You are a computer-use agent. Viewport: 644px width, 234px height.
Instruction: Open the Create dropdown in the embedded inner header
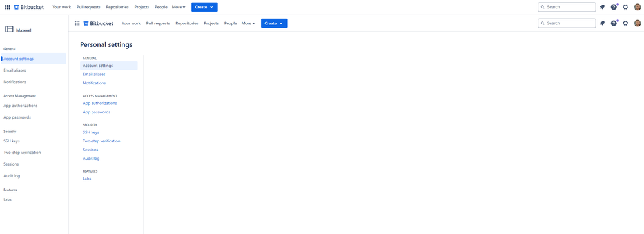point(274,23)
